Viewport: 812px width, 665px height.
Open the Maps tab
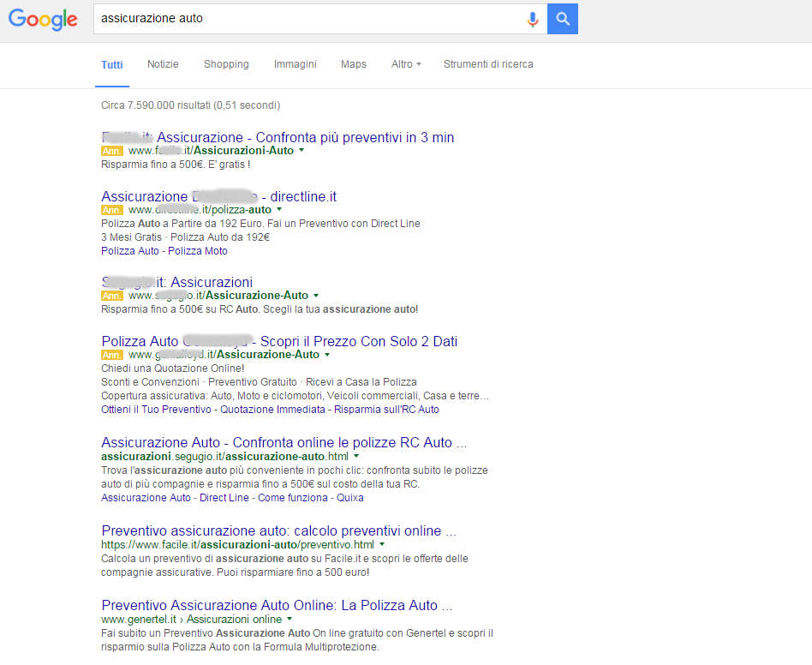354,64
